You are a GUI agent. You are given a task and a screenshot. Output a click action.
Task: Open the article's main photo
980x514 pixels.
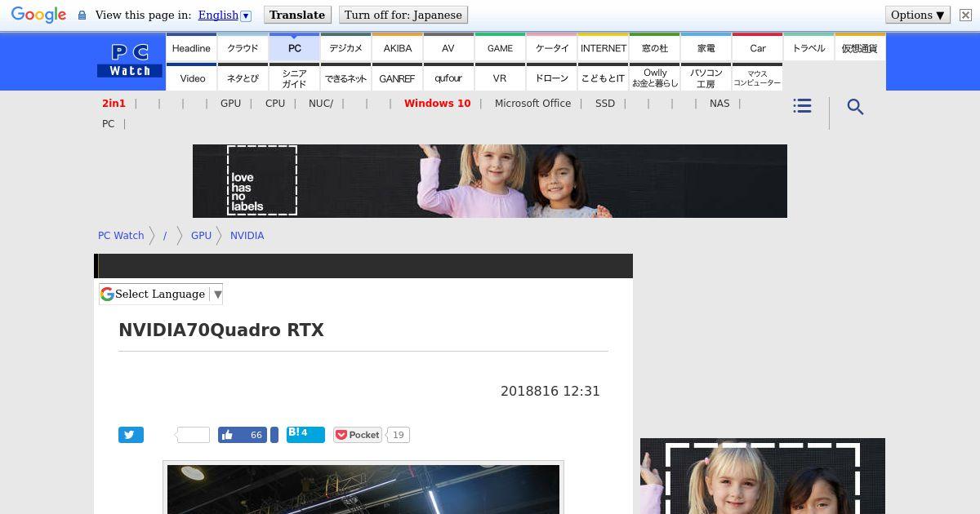(363, 490)
